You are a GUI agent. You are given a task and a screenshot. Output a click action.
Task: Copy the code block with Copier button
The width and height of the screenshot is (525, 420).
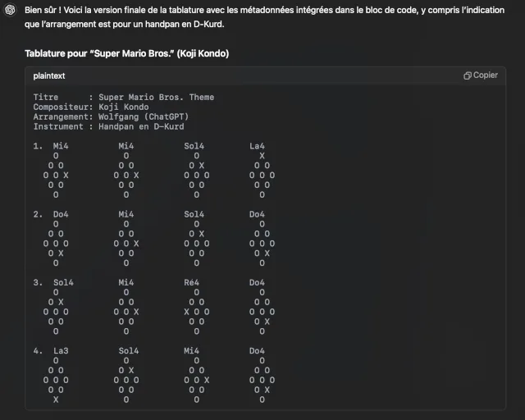pyautogui.click(x=481, y=75)
